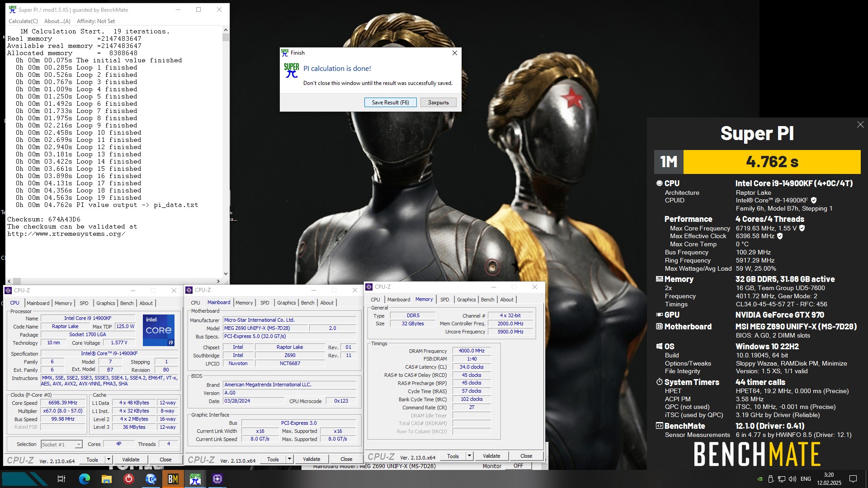Viewport: 868px width, 488px height.
Task: Close the BenchMate result panel
Action: point(860,124)
